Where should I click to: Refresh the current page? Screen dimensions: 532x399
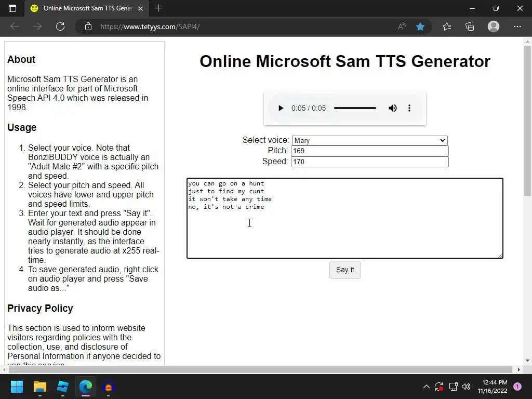coord(60,26)
